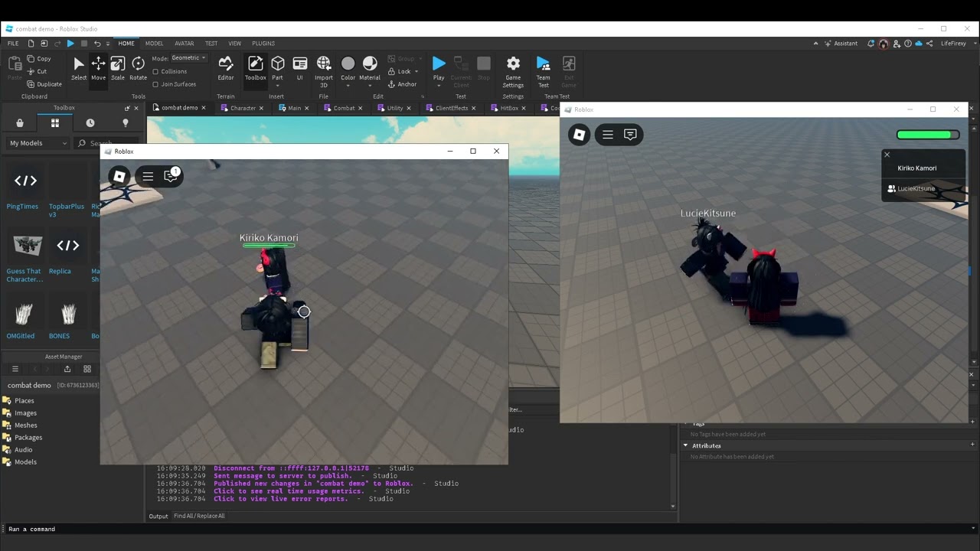Viewport: 980px width, 551px height.
Task: Anchor the selected part
Action: [402, 84]
